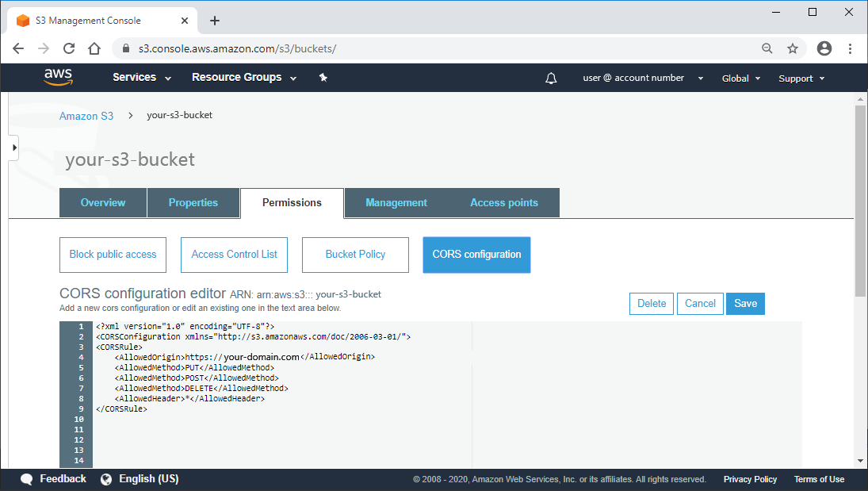Image resolution: width=868 pixels, height=491 pixels.
Task: Click the CORSConfiguration xmlns line
Action: tap(253, 337)
